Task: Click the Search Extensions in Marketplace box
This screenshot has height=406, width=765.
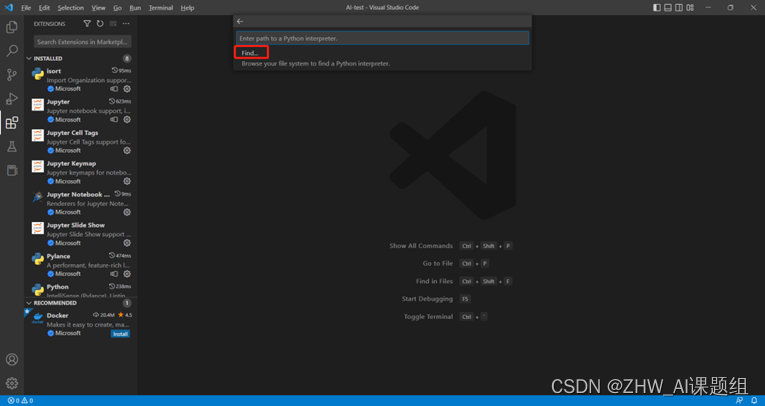Action: (82, 42)
